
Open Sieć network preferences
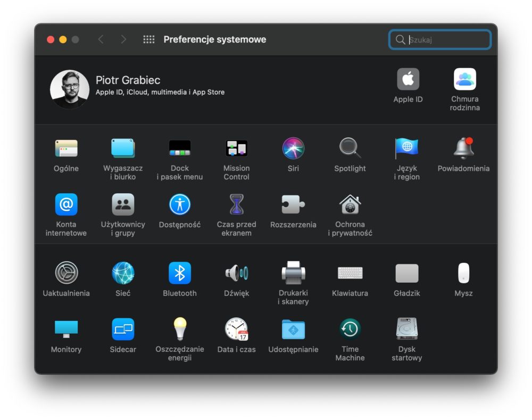tap(123, 273)
